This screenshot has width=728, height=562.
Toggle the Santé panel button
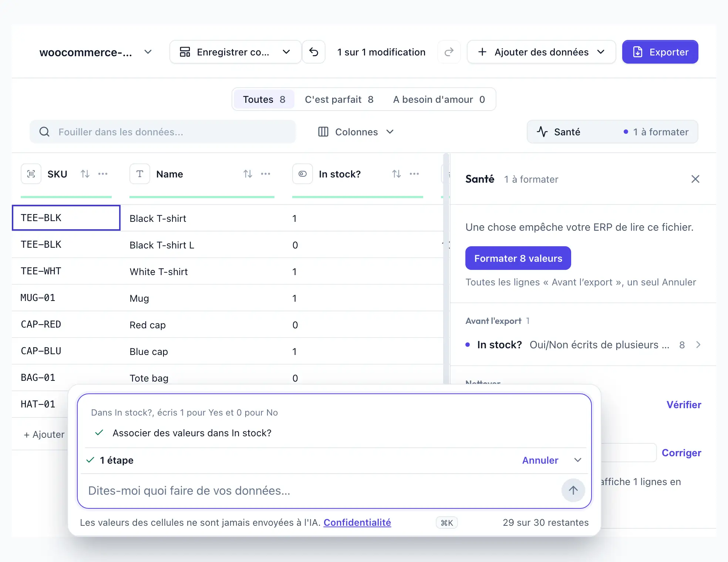612,132
